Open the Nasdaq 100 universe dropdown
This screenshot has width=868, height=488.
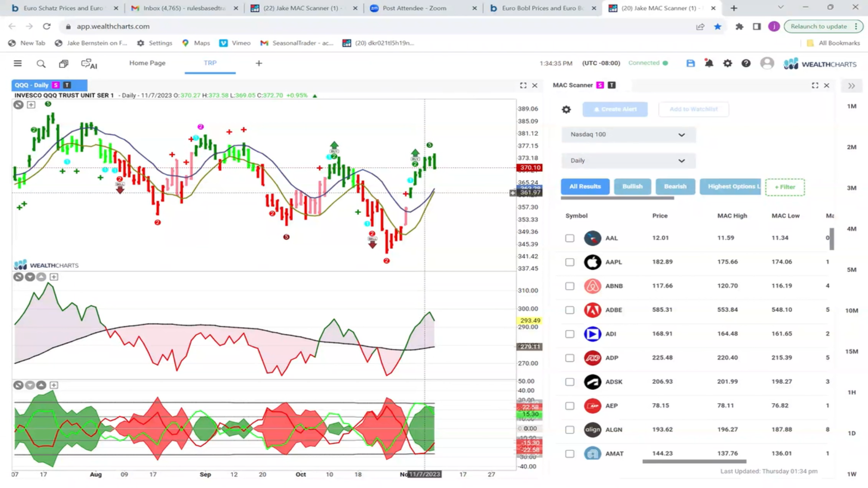(x=628, y=135)
